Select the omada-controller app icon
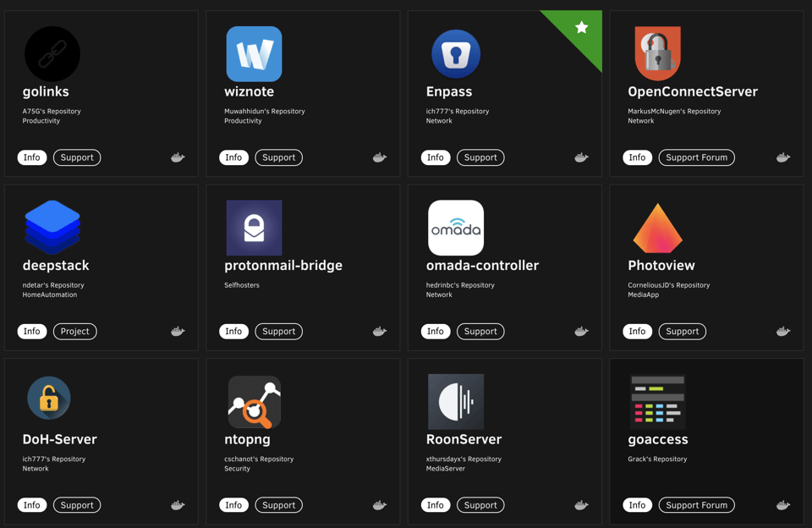The height and width of the screenshot is (528, 812). point(455,227)
